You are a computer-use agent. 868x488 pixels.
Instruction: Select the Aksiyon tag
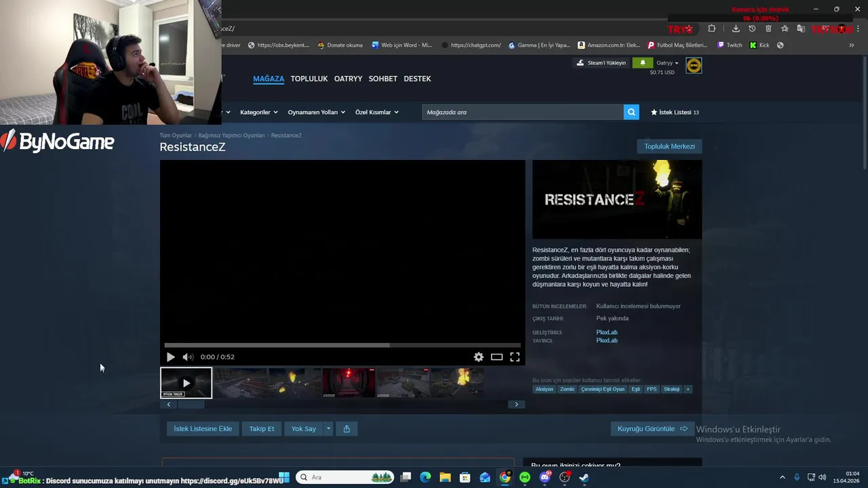point(545,389)
